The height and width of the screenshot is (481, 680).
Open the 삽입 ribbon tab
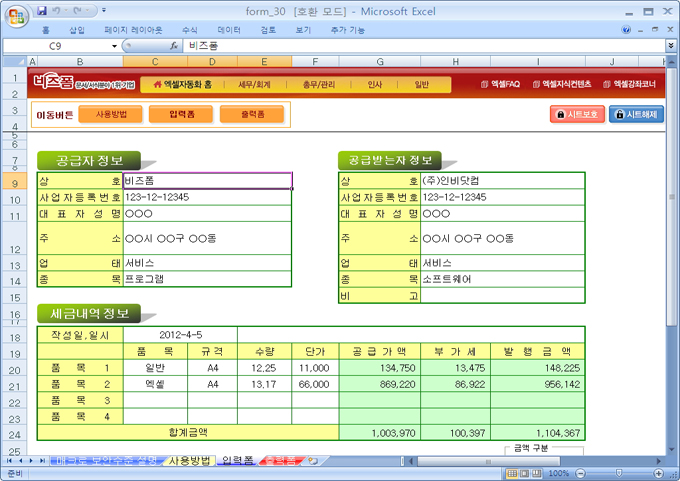(x=77, y=30)
